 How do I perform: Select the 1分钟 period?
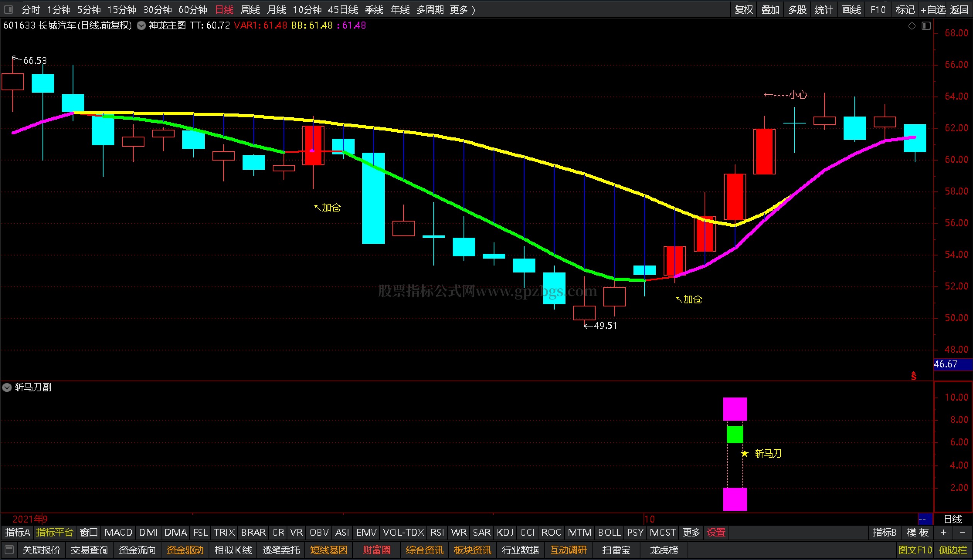point(59,10)
